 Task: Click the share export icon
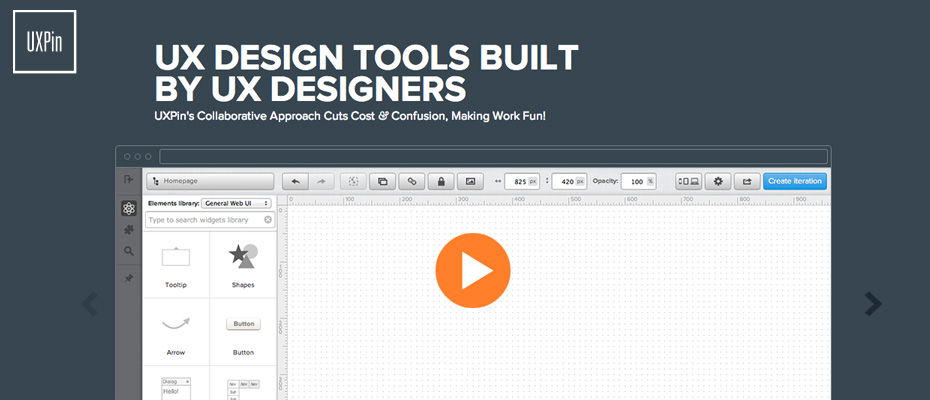(747, 181)
